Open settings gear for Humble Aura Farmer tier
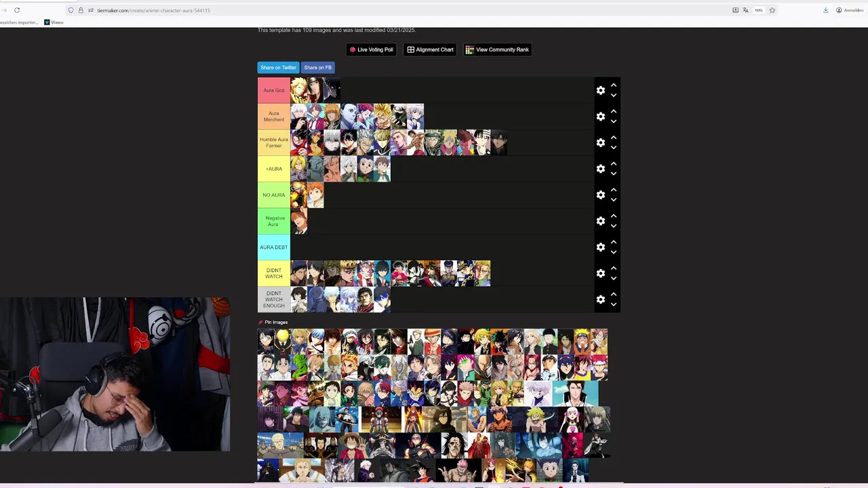The image size is (868, 488). click(600, 142)
